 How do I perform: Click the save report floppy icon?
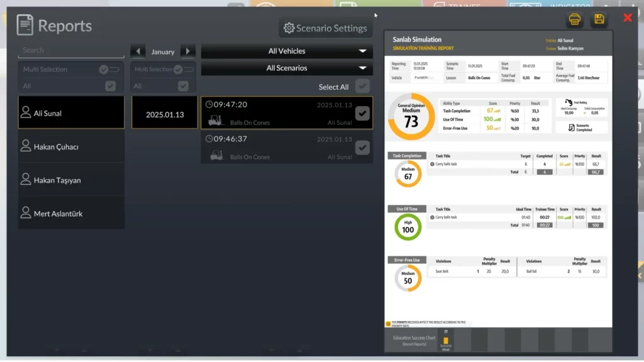(599, 19)
